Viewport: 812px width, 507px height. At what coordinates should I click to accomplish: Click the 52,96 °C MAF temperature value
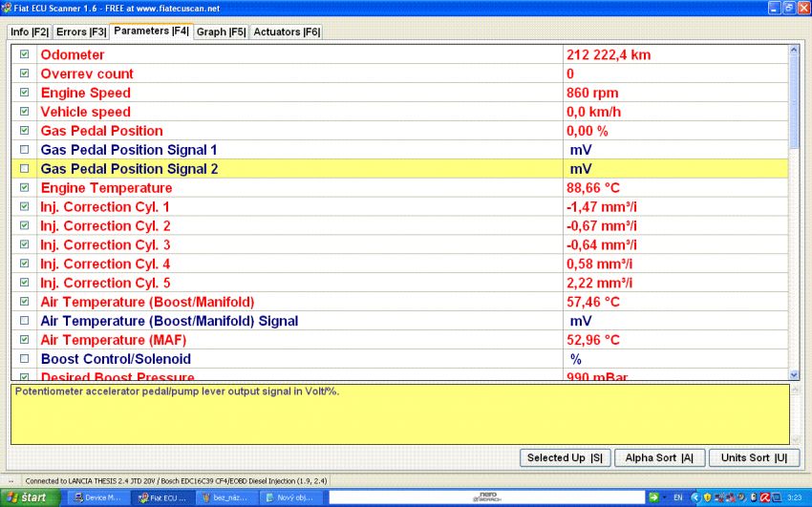[593, 340]
